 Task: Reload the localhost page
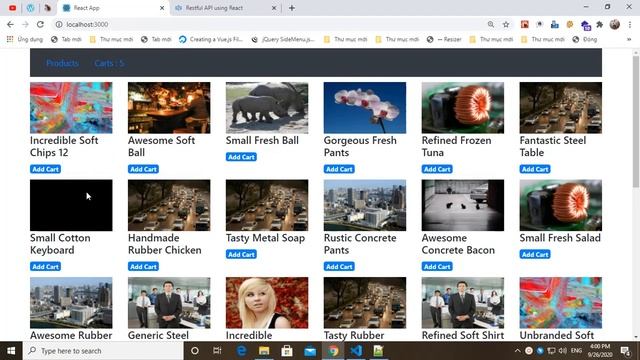click(40, 24)
